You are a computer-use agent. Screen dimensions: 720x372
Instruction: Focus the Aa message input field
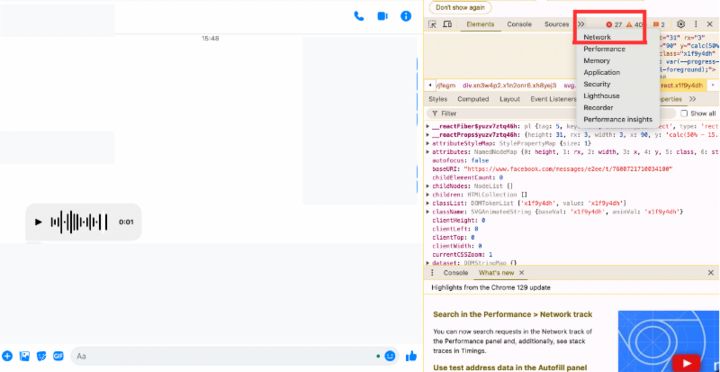tap(224, 356)
